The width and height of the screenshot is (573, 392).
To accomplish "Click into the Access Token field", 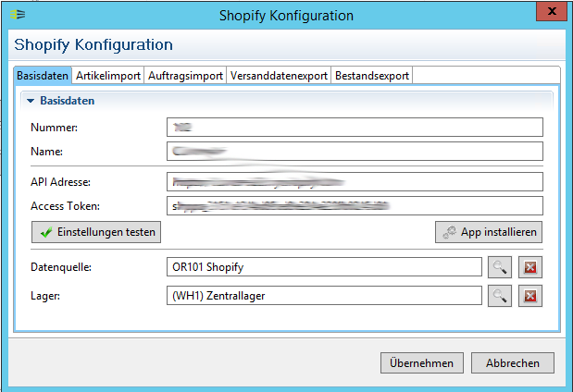I will [355, 206].
